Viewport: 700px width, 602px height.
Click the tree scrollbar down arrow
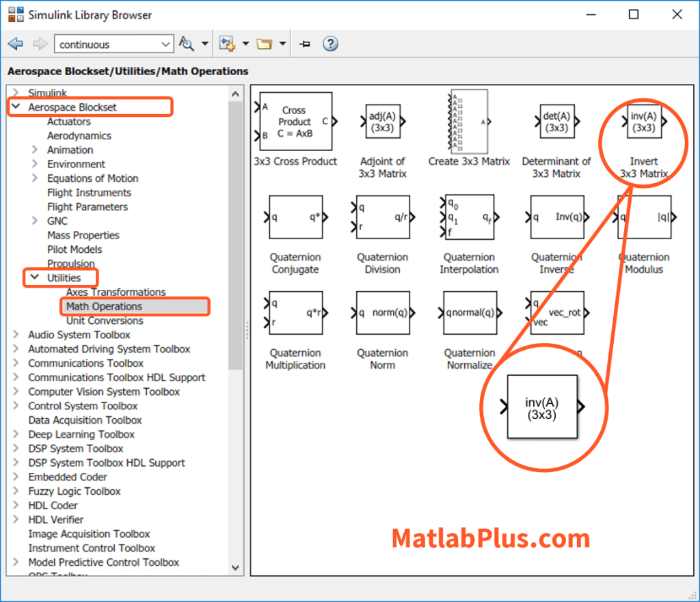point(236,568)
